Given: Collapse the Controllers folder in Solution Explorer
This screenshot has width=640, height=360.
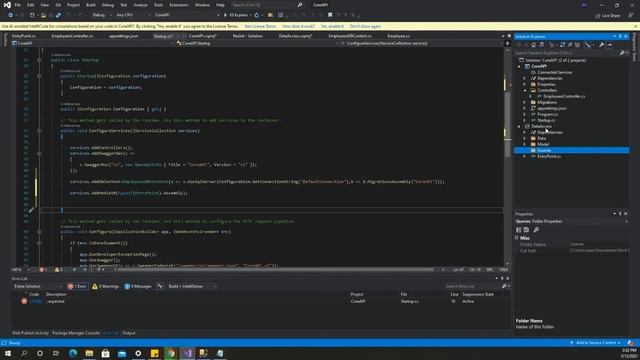Looking at the screenshot, I should click(524, 90).
